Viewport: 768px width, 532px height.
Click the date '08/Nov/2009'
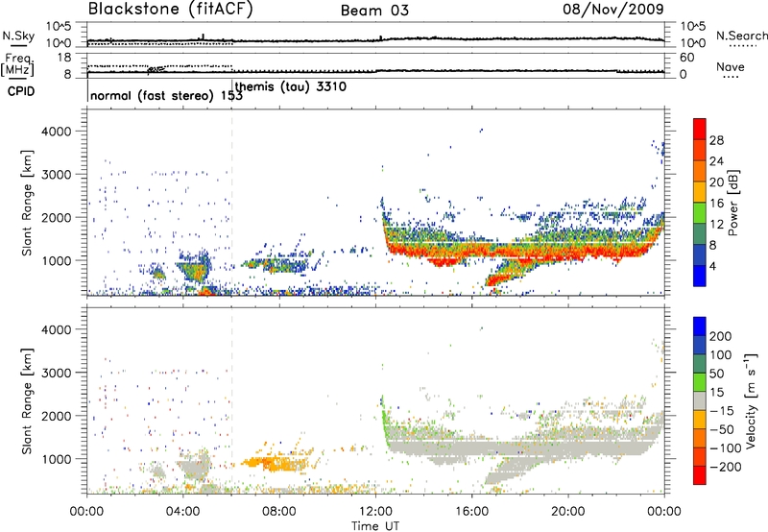tap(613, 10)
